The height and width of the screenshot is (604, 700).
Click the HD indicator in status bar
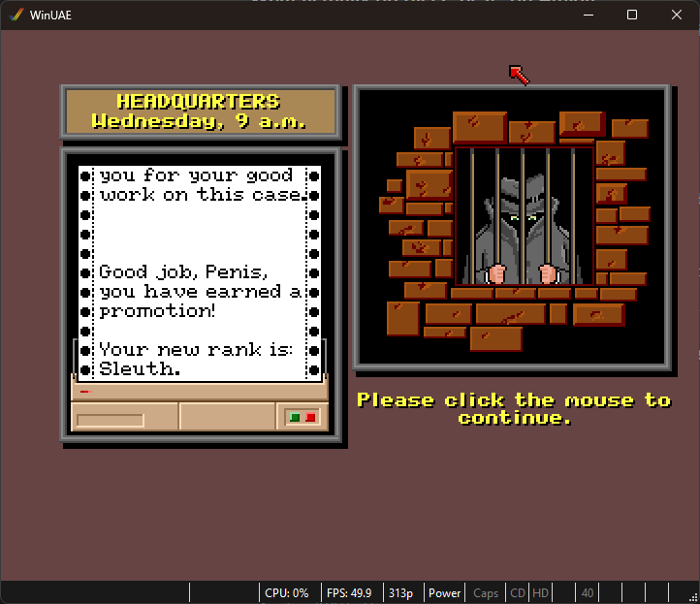[x=540, y=592]
